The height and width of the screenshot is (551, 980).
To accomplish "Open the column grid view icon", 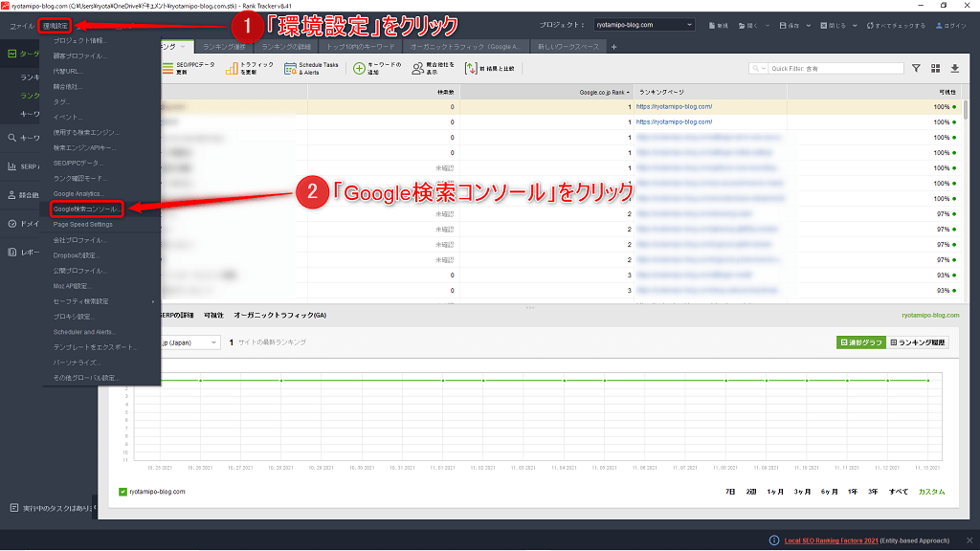I will (935, 68).
